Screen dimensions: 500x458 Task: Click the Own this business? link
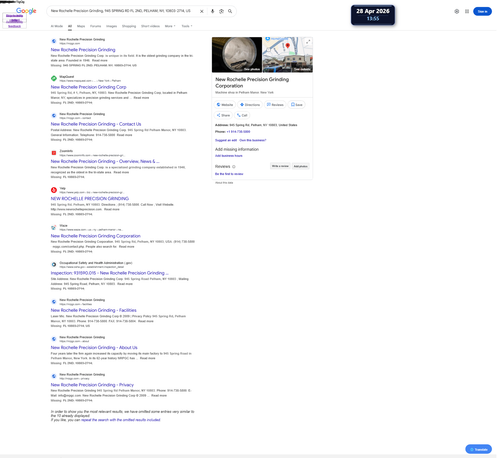[x=253, y=140]
